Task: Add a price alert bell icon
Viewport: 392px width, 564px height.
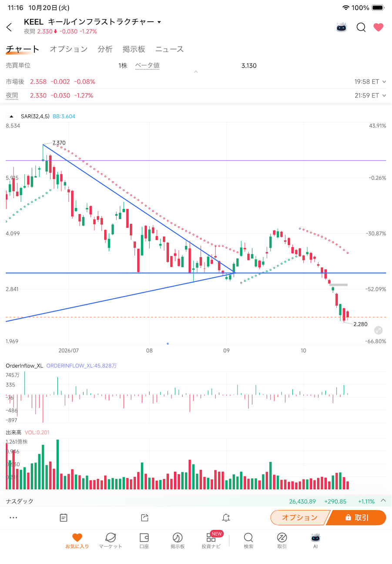Action: (226, 517)
